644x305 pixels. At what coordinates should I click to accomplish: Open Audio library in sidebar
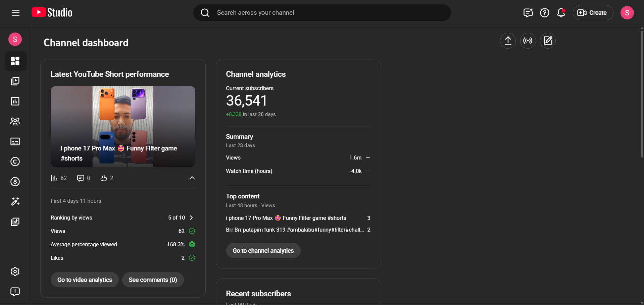(x=15, y=222)
